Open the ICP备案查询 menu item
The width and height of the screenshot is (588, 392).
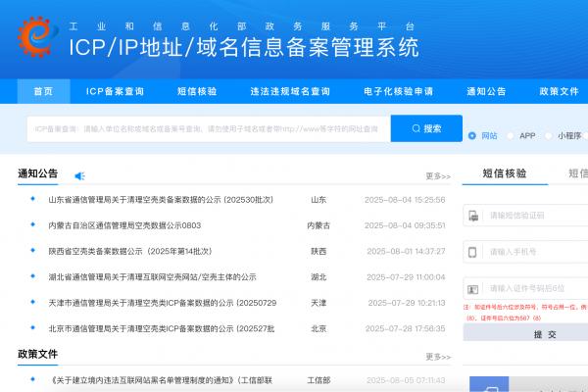click(115, 91)
